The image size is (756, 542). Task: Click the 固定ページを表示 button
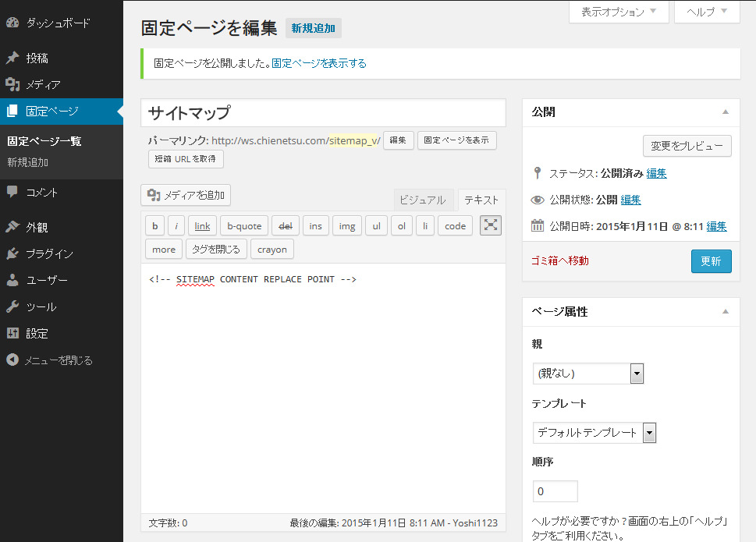pyautogui.click(x=456, y=140)
